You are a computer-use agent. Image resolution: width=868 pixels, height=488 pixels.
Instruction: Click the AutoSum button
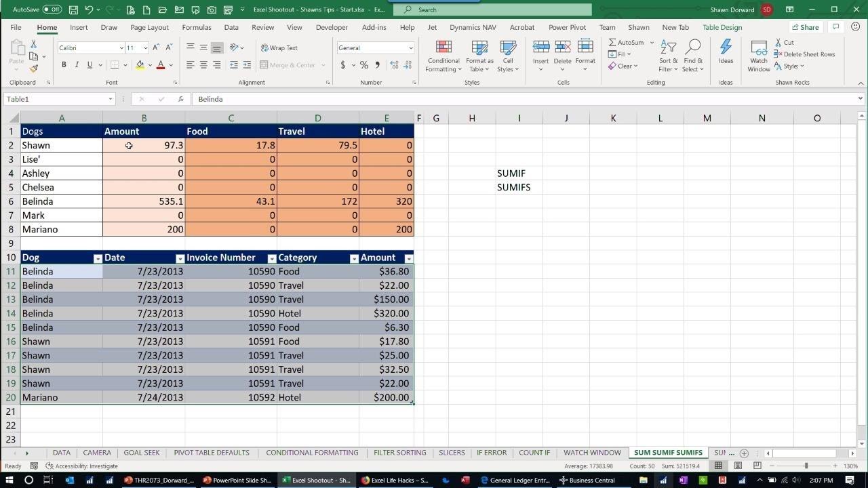click(x=626, y=43)
